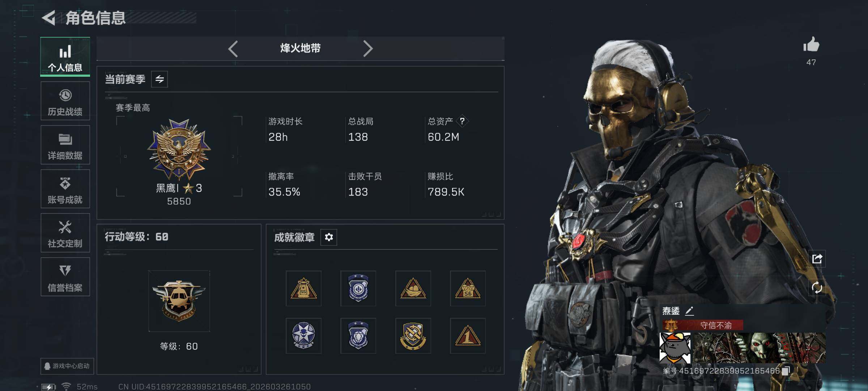Open the 历史战绩 tab

[x=65, y=101]
